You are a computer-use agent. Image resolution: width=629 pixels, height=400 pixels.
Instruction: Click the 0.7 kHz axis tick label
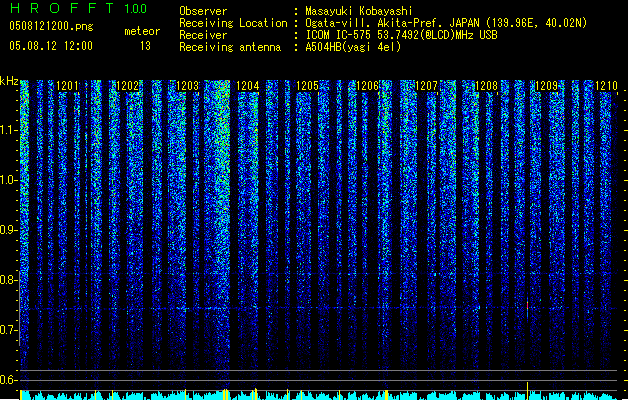coord(9,330)
